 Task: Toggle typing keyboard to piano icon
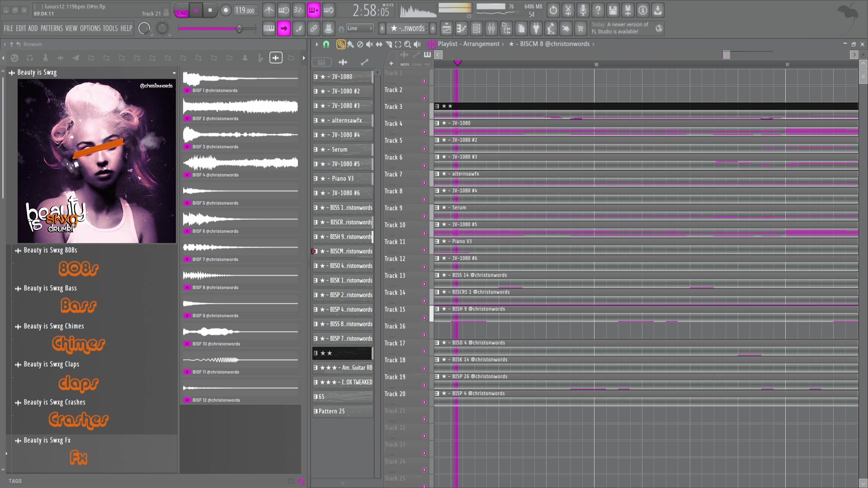point(269,28)
